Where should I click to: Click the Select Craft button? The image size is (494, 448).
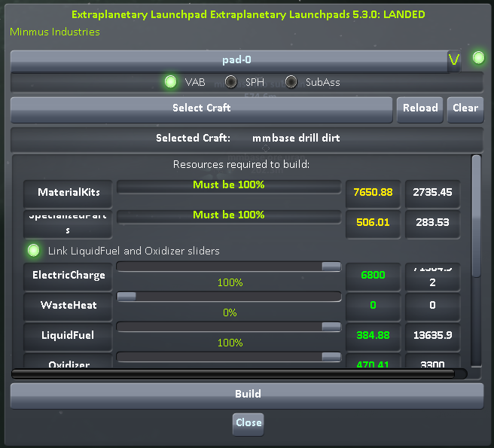pos(201,109)
